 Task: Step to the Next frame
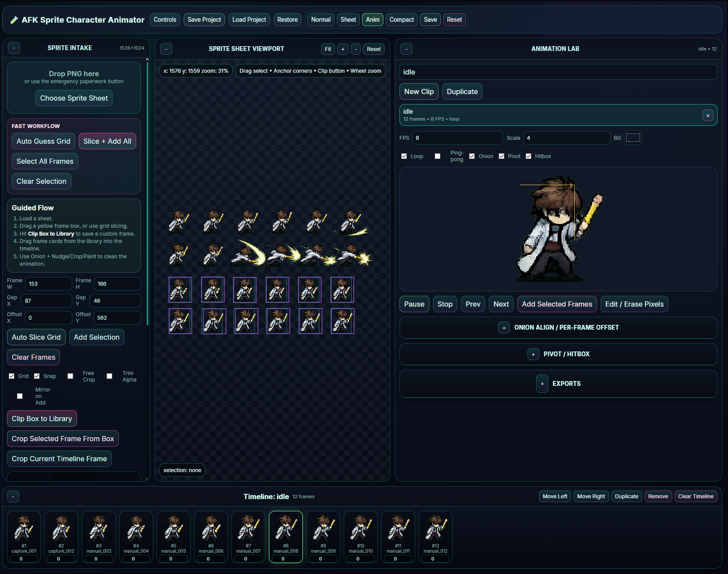click(x=501, y=304)
